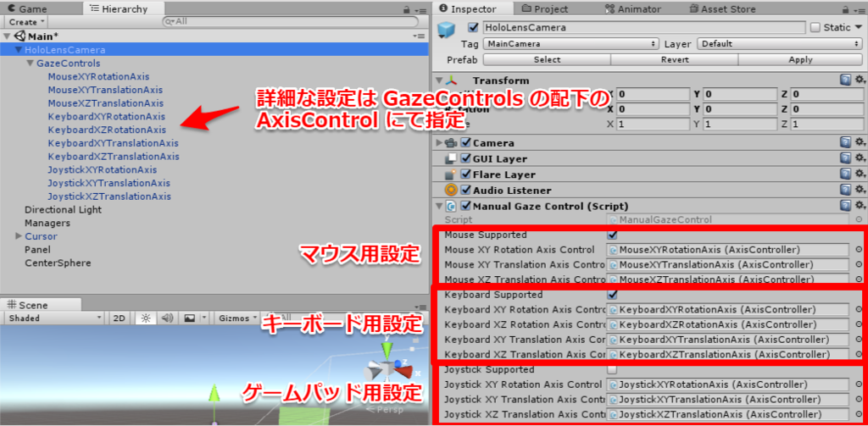Click the HoloLensCamera name field
Image resolution: width=868 pixels, height=426 pixels.
(x=644, y=27)
